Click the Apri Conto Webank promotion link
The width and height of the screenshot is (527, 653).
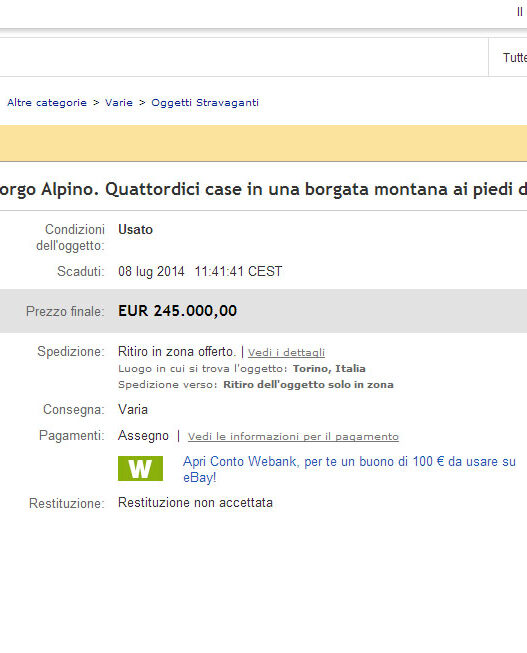click(349, 469)
